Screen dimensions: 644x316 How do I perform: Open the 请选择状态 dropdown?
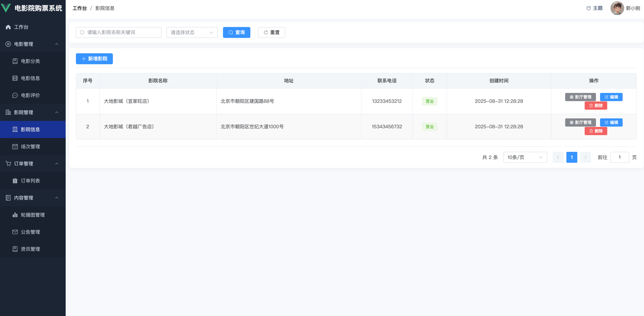192,32
